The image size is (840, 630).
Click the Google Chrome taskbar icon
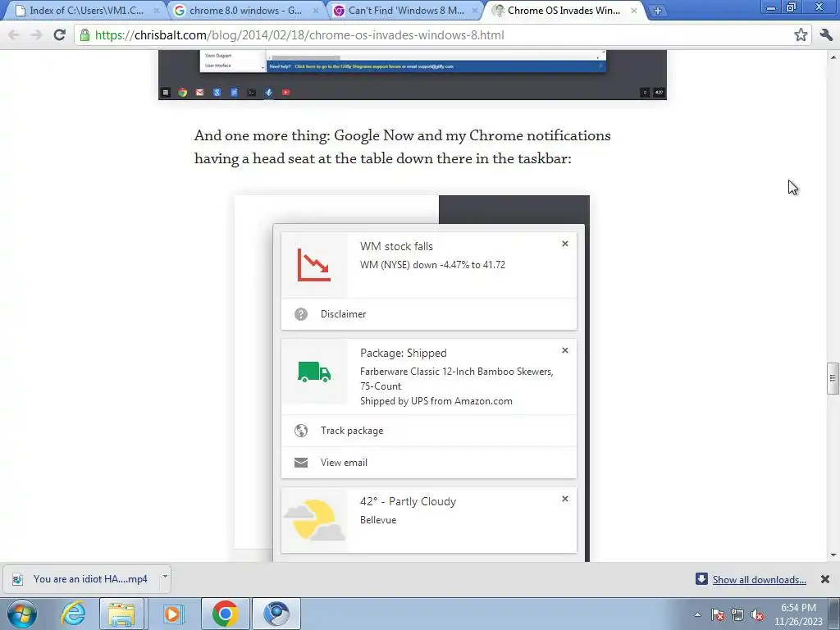(225, 614)
